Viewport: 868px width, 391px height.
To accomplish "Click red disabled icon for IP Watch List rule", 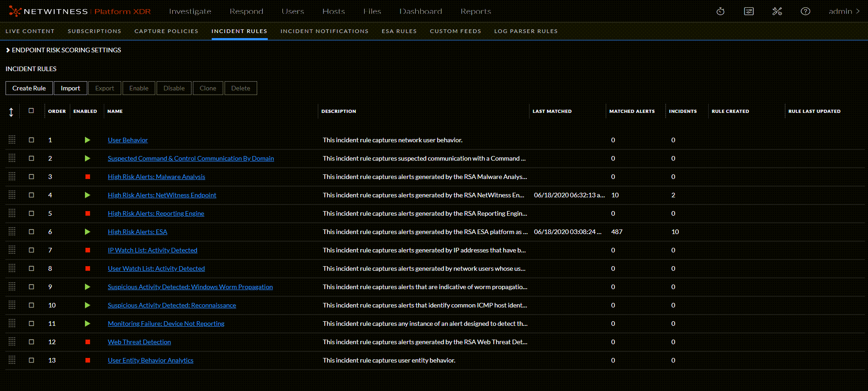I will (x=87, y=250).
